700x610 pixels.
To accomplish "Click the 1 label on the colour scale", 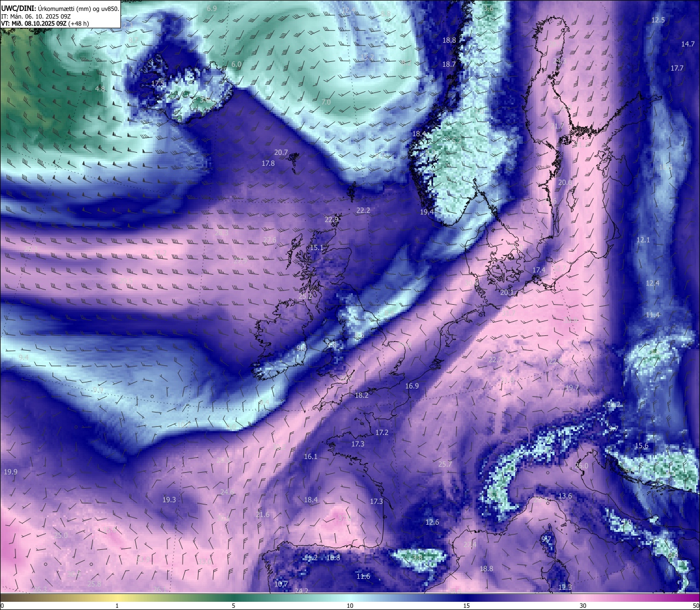I will [117, 606].
